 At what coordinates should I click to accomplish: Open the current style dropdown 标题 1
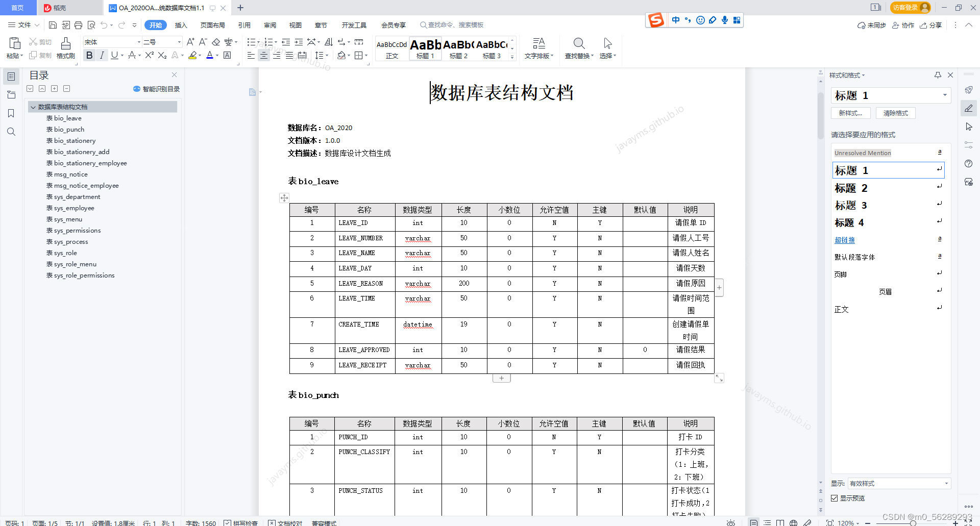click(945, 95)
